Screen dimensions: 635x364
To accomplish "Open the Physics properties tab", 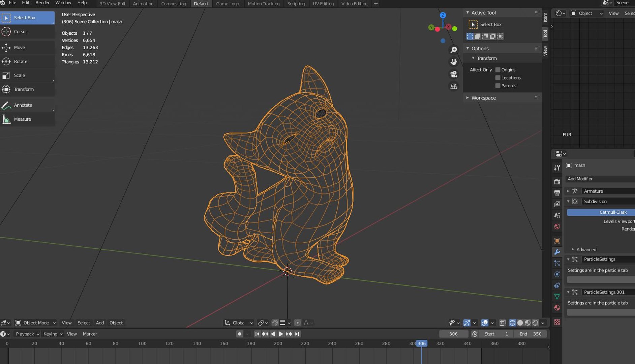I will pyautogui.click(x=557, y=274).
